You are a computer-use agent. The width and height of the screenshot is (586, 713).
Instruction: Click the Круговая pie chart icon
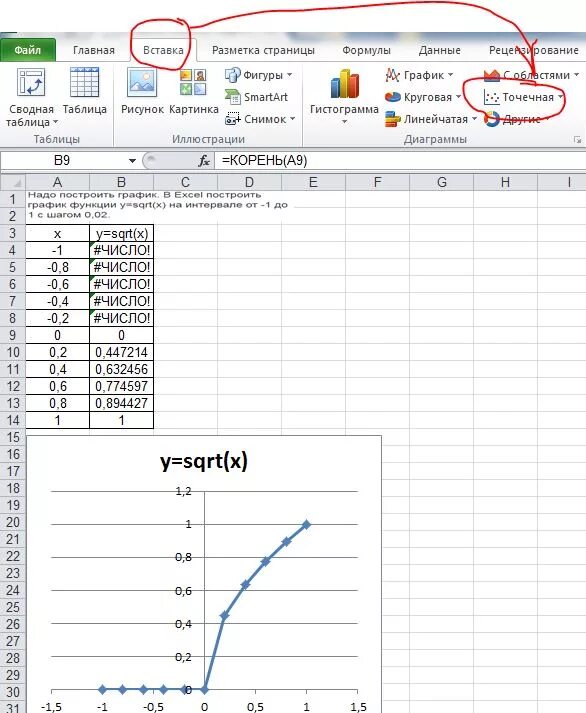[392, 97]
